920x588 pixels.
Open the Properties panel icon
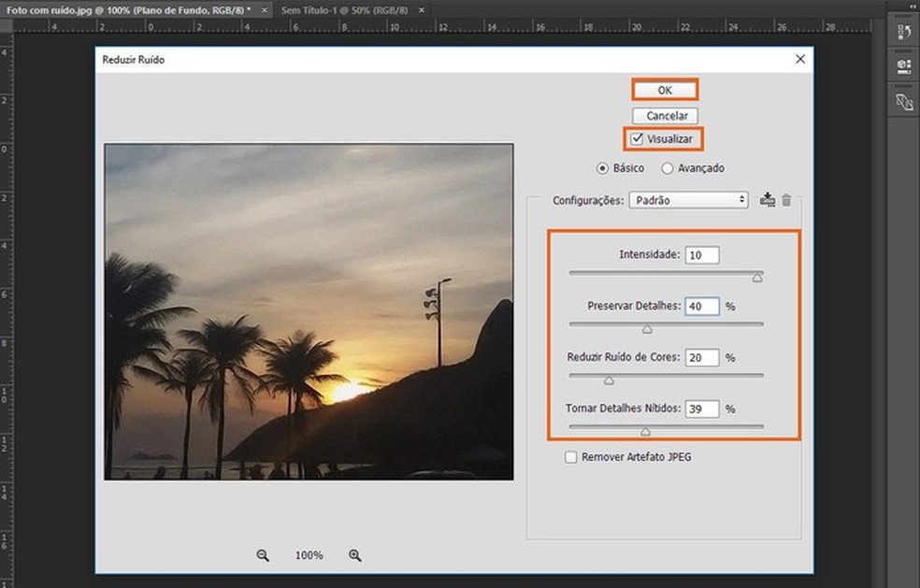click(903, 67)
